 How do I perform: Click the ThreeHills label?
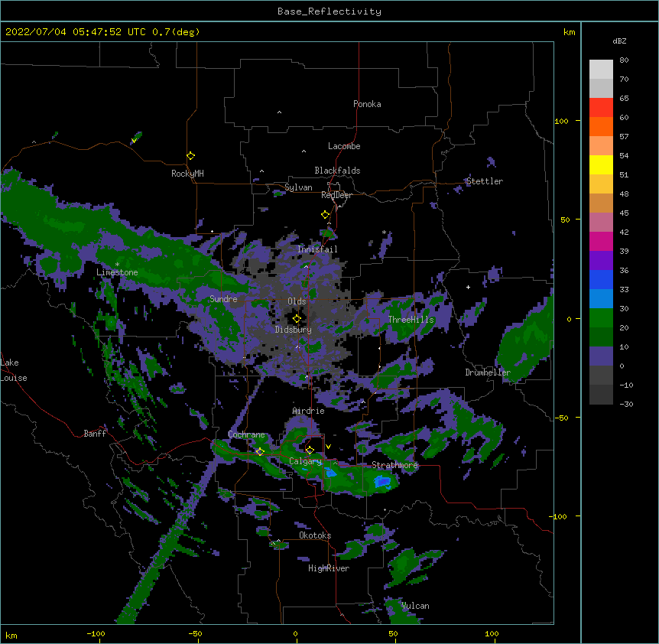click(411, 320)
